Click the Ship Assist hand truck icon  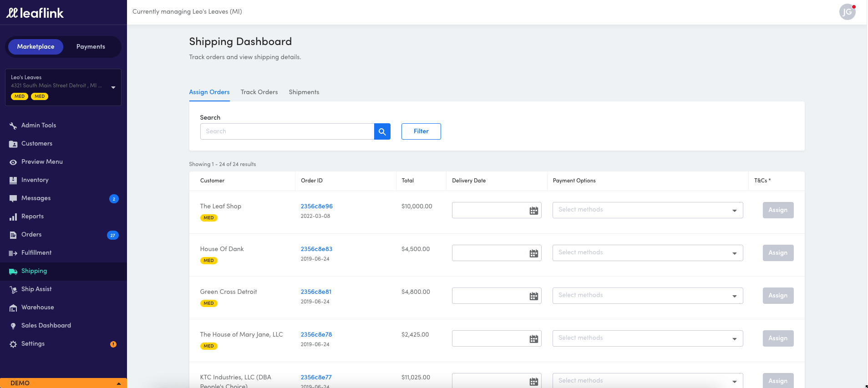coord(13,289)
